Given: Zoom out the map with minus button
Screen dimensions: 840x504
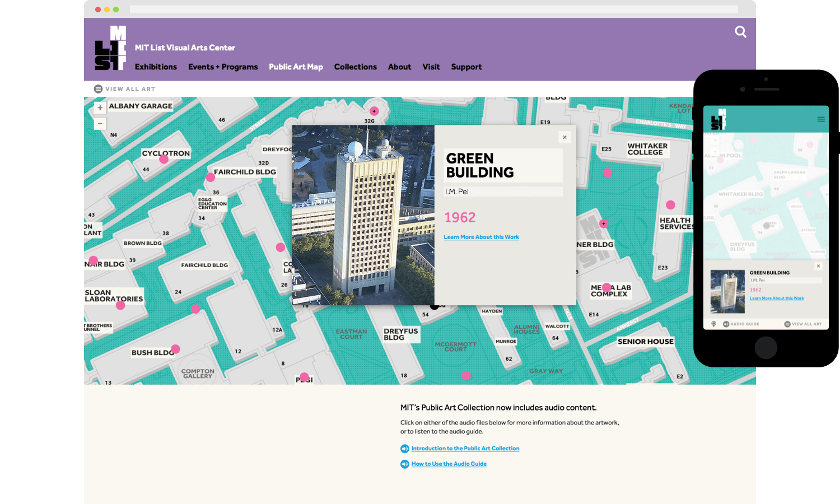Looking at the screenshot, I should 100,123.
